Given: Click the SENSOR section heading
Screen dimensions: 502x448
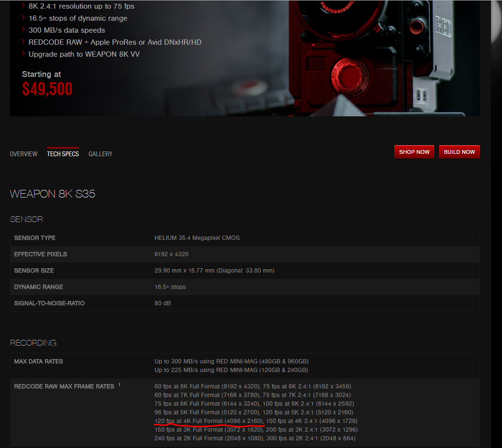Looking at the screenshot, I should (26, 219).
